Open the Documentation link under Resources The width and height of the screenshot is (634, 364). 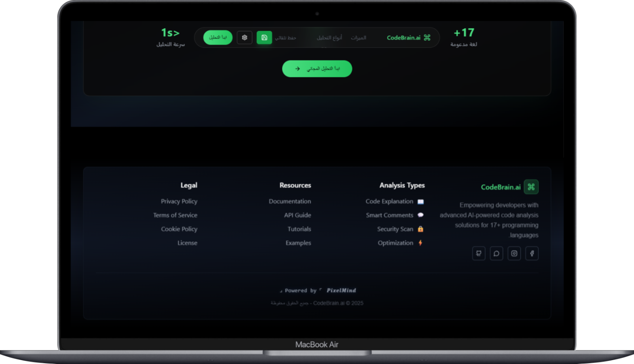click(290, 201)
